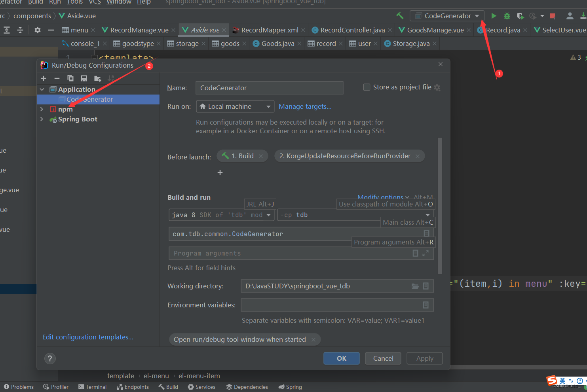
Task: Click dialog vertical scrollbar
Action: click(440, 206)
